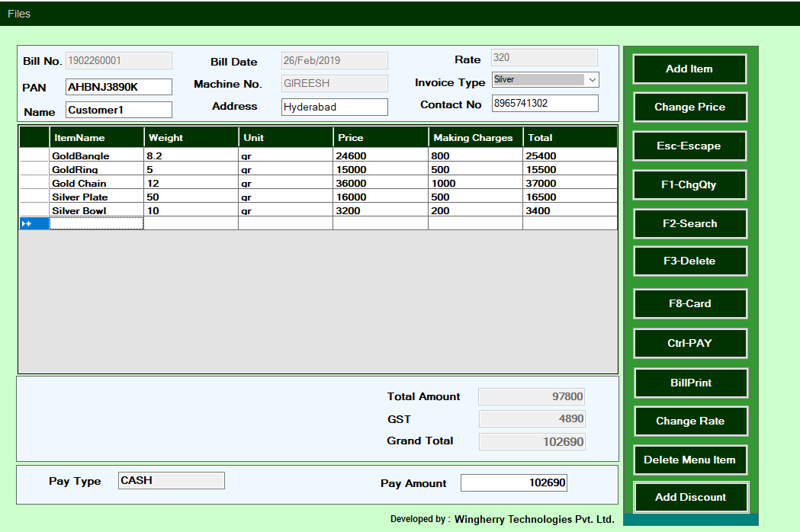Click the Bill No. field
Image resolution: width=800 pixels, height=532 pixels.
click(x=118, y=60)
